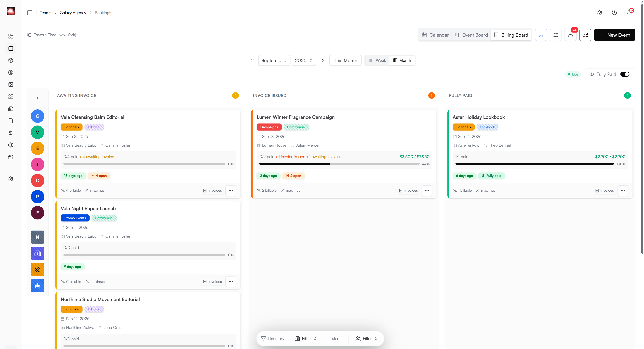Image resolution: width=644 pixels, height=349 pixels.
Task: Open the dashboard grid icon in sidebar
Action: (11, 36)
